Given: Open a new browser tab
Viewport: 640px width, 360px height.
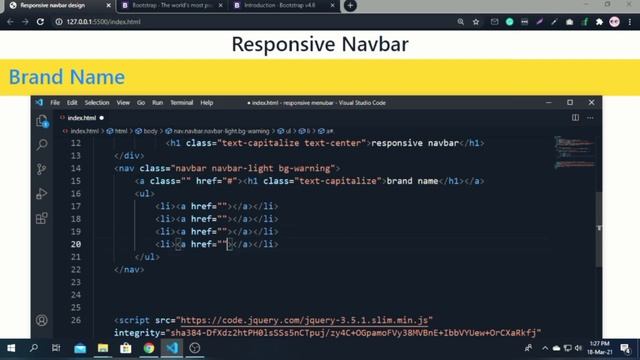Looking at the screenshot, I should point(350,5).
